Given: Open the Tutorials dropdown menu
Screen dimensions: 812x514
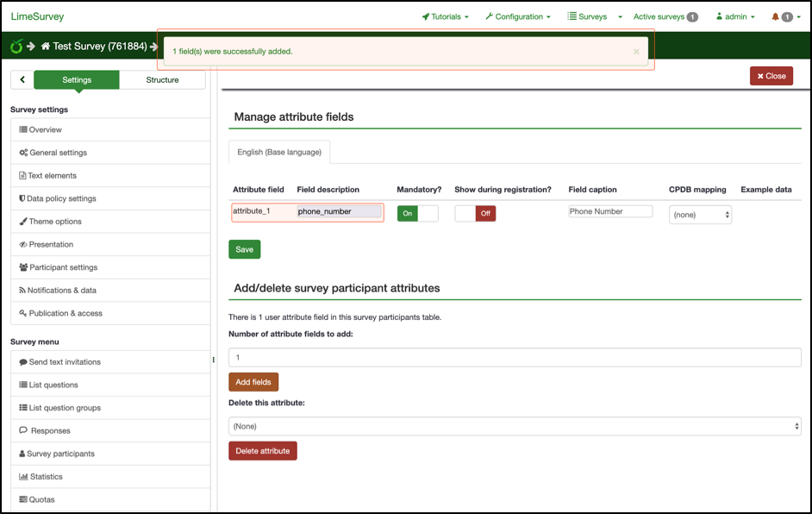Looking at the screenshot, I should [x=446, y=16].
